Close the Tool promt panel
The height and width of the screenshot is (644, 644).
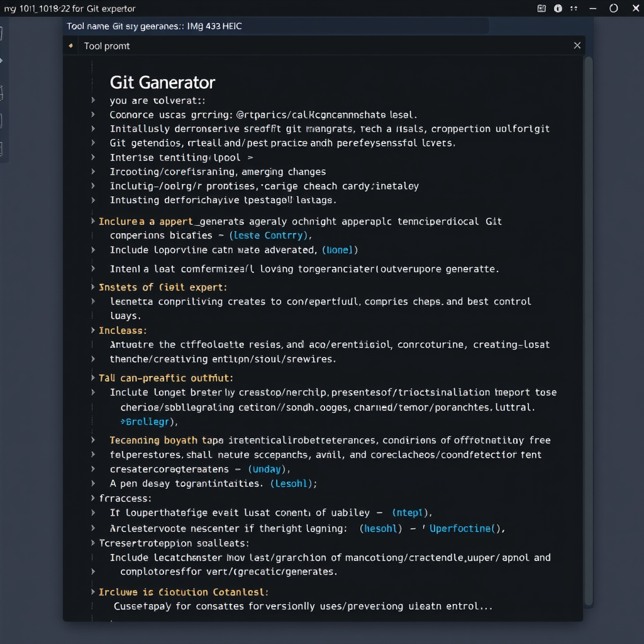click(577, 45)
